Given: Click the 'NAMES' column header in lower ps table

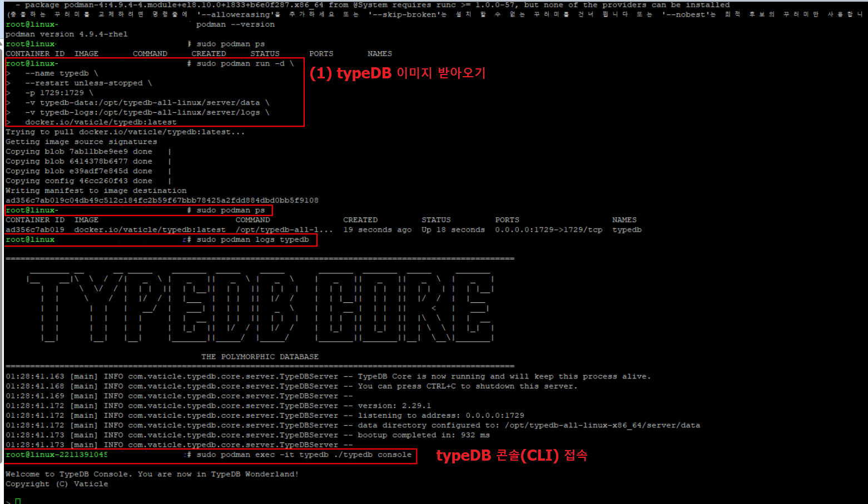Looking at the screenshot, I should [624, 220].
